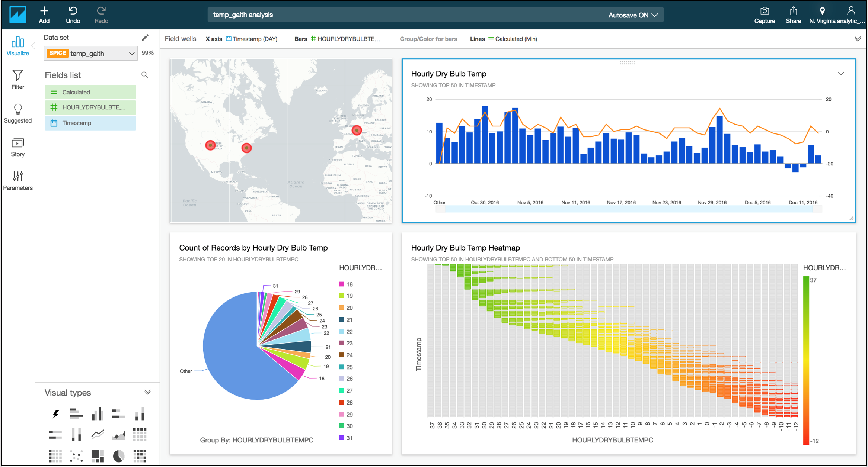Select the line chart visual type
This screenshot has width=868, height=467.
(98, 434)
